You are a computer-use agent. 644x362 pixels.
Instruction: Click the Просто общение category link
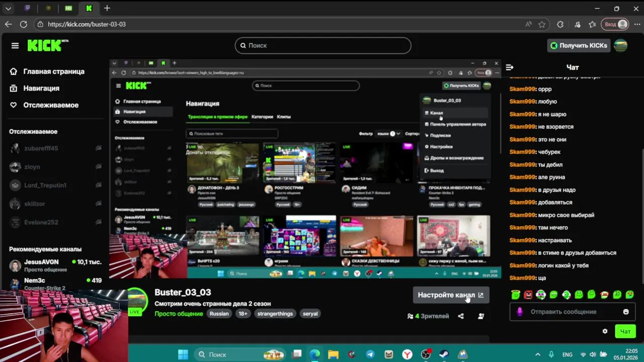point(179,314)
